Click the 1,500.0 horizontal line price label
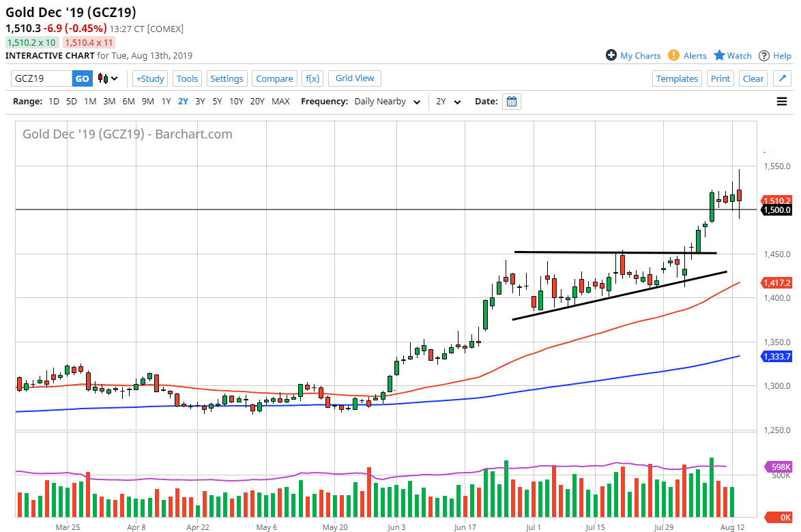Viewport: 801px width, 532px height. (777, 210)
